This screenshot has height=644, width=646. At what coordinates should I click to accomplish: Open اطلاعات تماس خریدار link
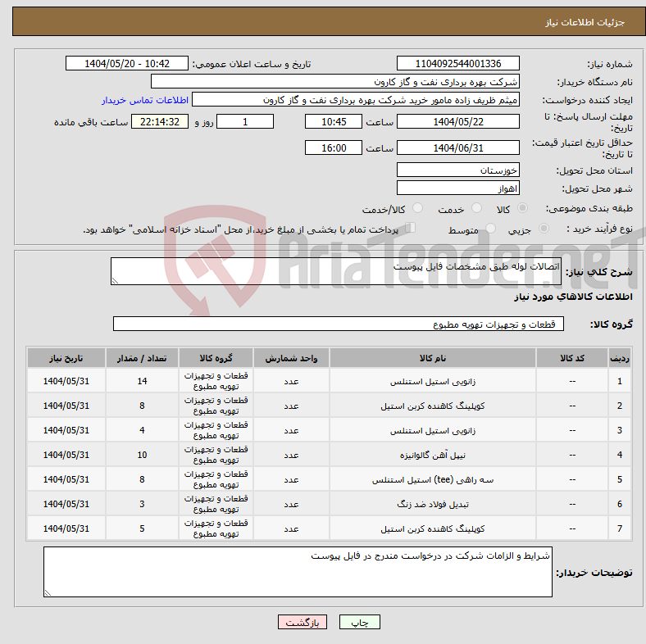coord(145,100)
